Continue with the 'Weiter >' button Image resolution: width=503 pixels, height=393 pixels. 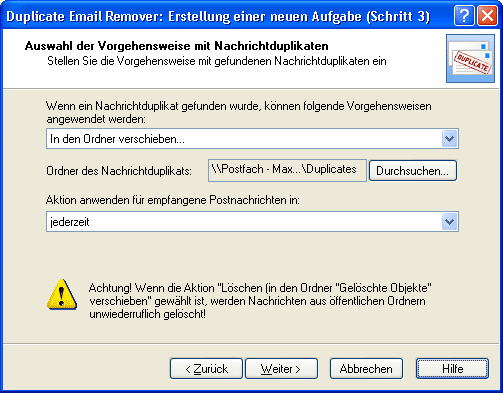pyautogui.click(x=281, y=369)
